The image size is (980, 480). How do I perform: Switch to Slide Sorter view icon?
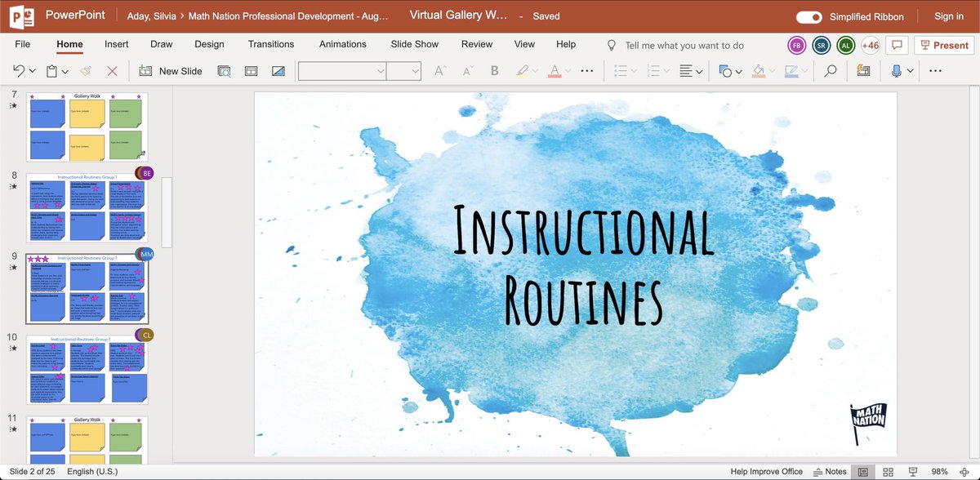[x=888, y=471]
